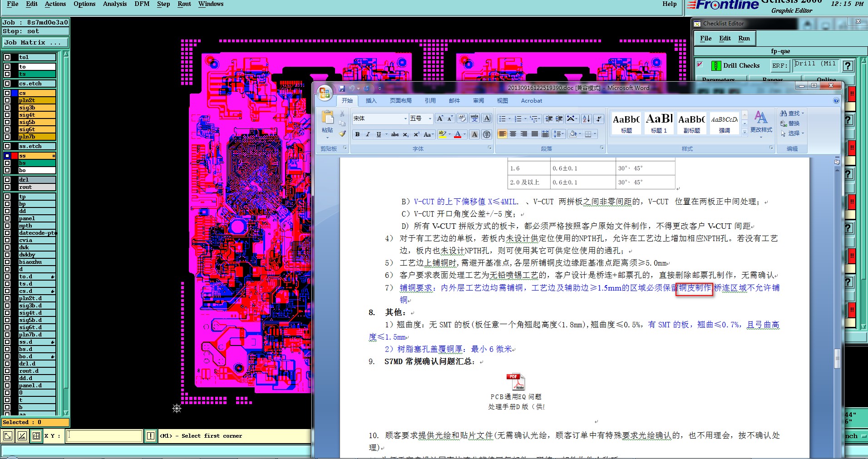Click Word document vertical scrollbar thumb

(837, 358)
